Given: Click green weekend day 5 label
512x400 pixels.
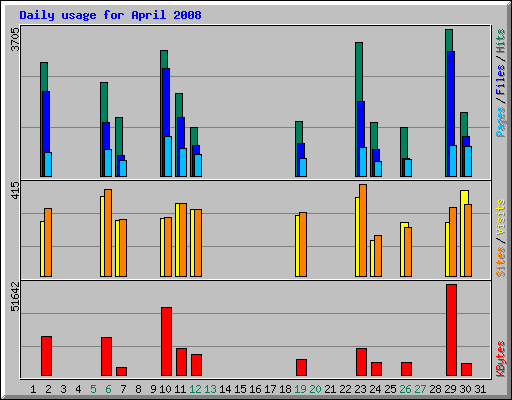Looking at the screenshot, I should [x=93, y=389].
